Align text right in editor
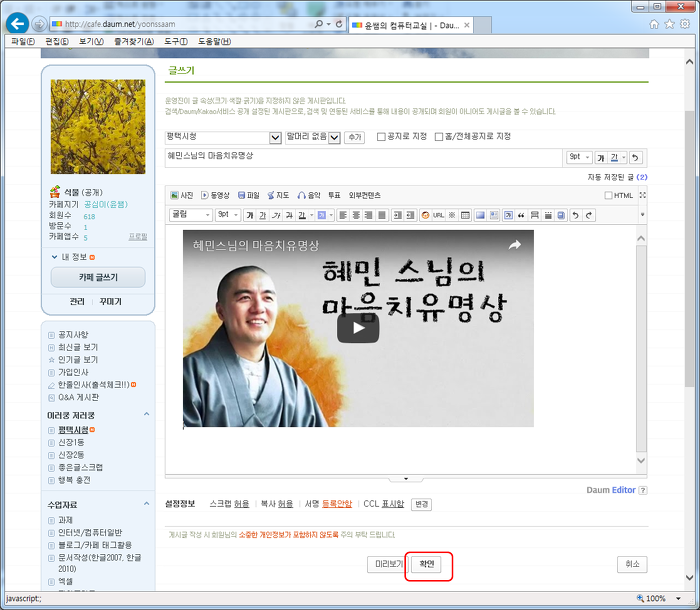Screen dimensions: 700x610 (369, 215)
